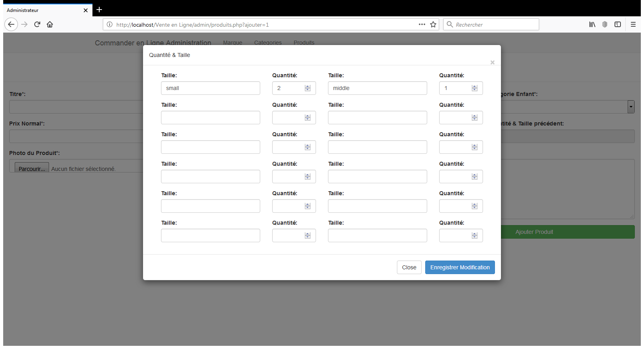Close the Administrateur tab
Viewport: 644px width, 349px height.
(x=86, y=10)
